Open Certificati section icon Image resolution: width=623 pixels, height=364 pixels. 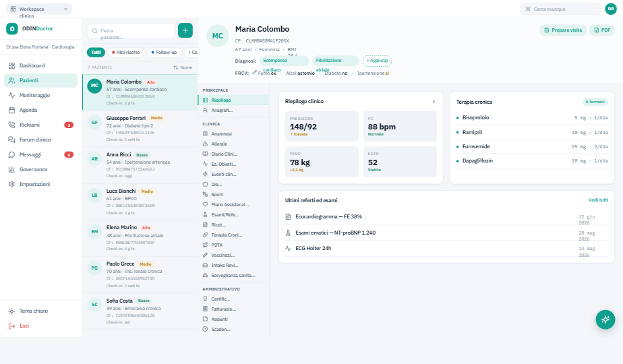(x=205, y=299)
